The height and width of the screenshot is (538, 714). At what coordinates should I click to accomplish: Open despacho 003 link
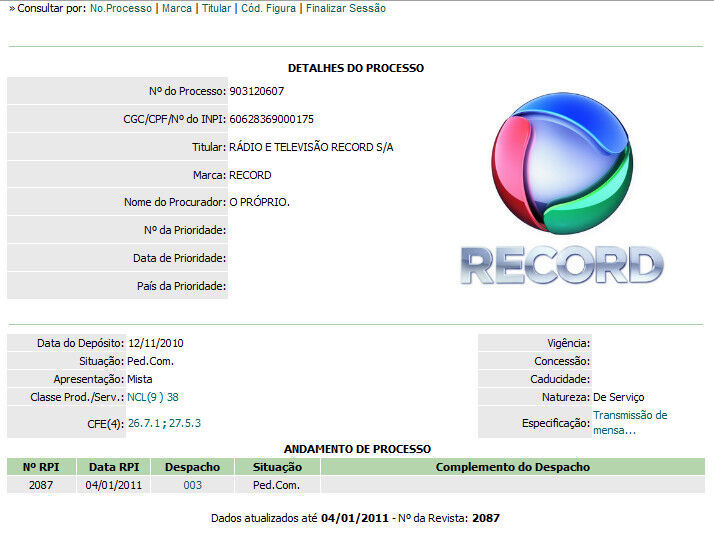192,485
